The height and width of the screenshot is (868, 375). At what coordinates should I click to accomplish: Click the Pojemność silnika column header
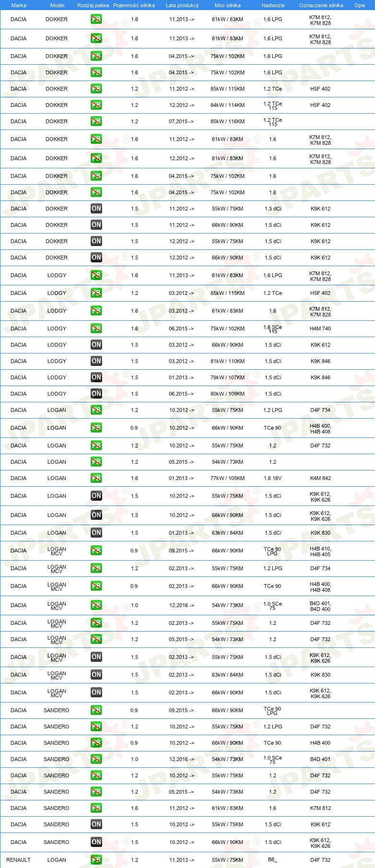pos(134,5)
